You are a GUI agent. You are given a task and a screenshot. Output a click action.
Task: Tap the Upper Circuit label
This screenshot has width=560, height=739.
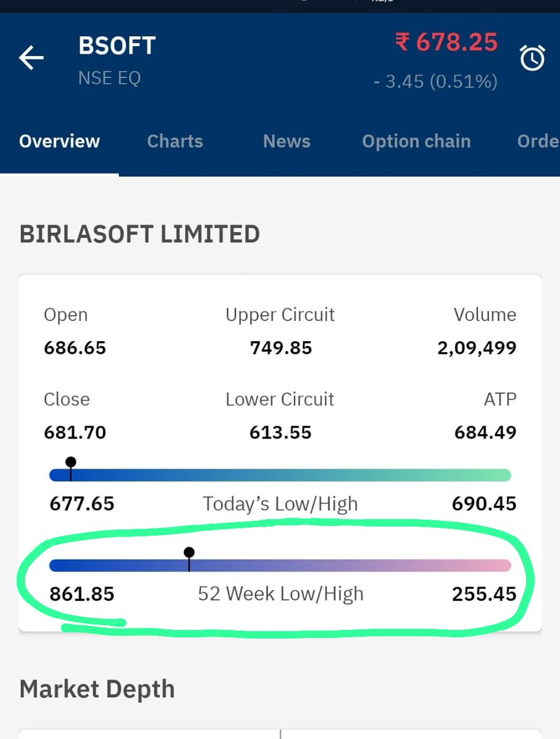[x=280, y=315]
